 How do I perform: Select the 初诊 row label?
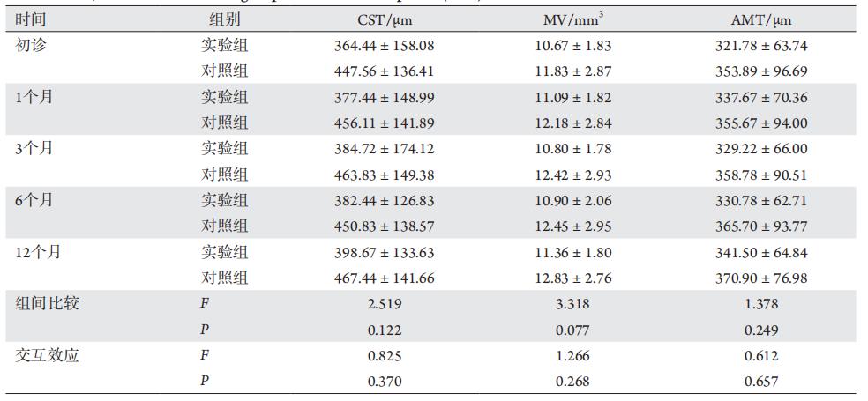[31, 45]
